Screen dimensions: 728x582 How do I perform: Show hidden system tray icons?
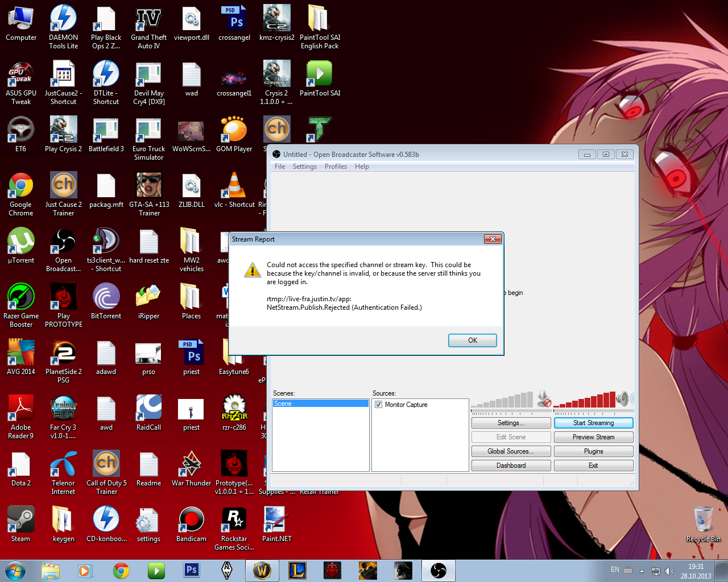tap(642, 571)
